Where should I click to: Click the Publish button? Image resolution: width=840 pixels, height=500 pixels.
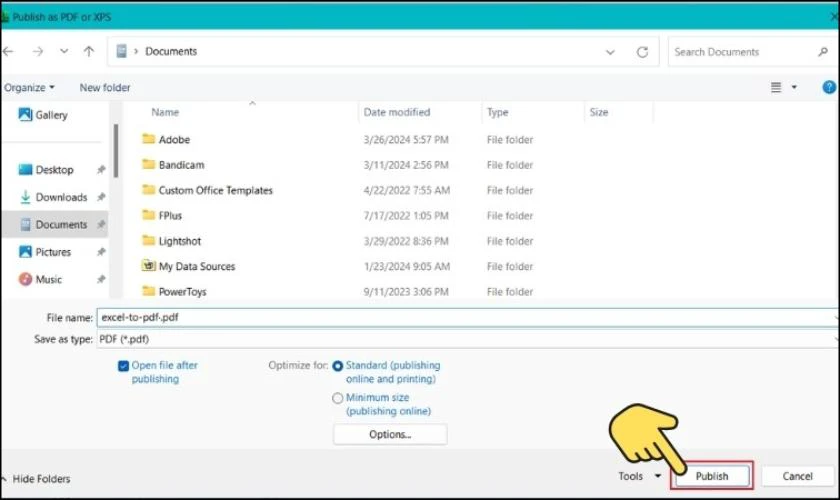(x=711, y=476)
